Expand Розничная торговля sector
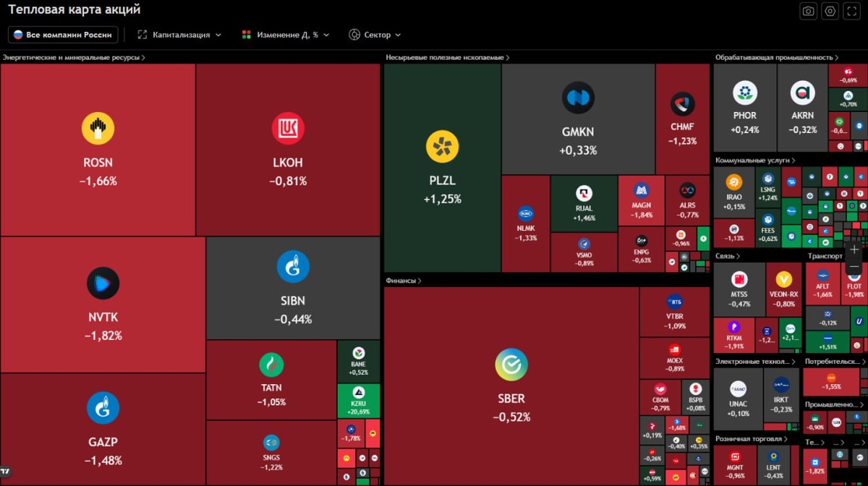Image resolution: width=868 pixels, height=486 pixels. pyautogui.click(x=752, y=438)
